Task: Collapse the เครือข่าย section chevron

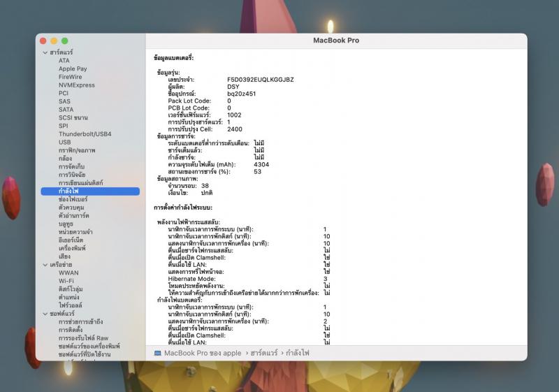Action: click(x=45, y=265)
